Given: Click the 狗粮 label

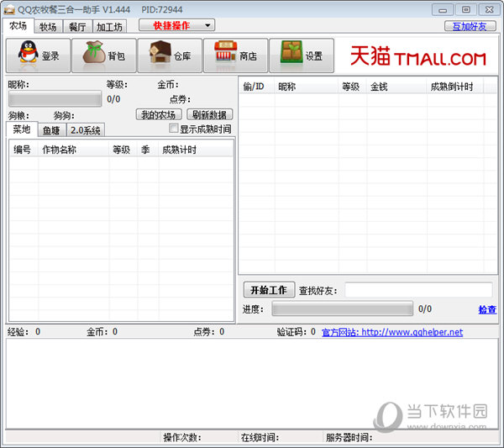Looking at the screenshot, I should (x=18, y=115).
